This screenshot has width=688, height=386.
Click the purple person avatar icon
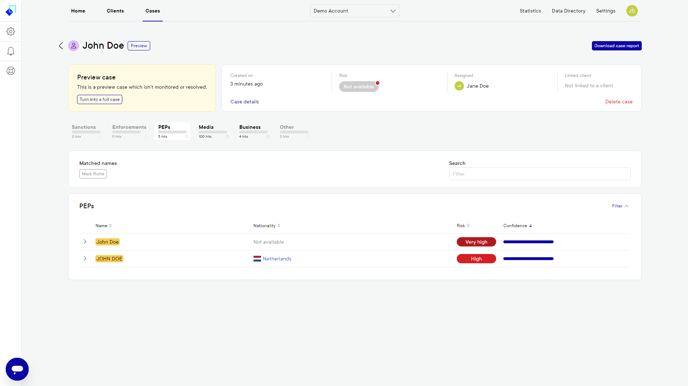click(x=73, y=46)
